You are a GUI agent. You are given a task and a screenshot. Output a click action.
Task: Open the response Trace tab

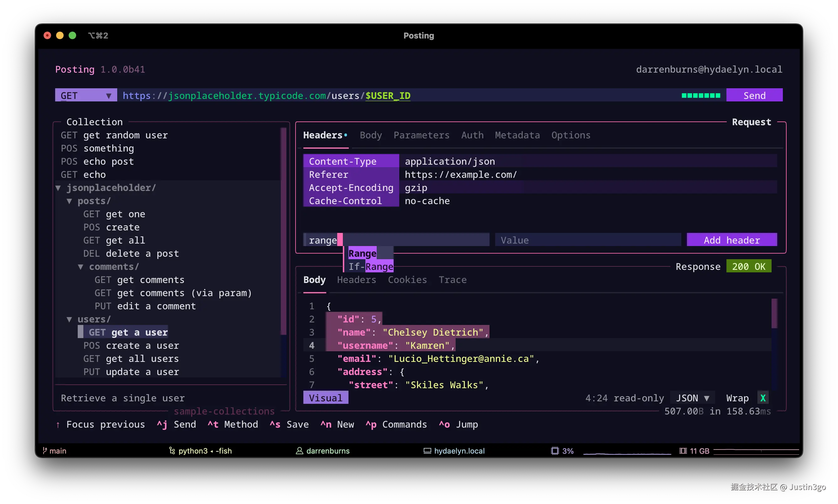[x=452, y=280]
